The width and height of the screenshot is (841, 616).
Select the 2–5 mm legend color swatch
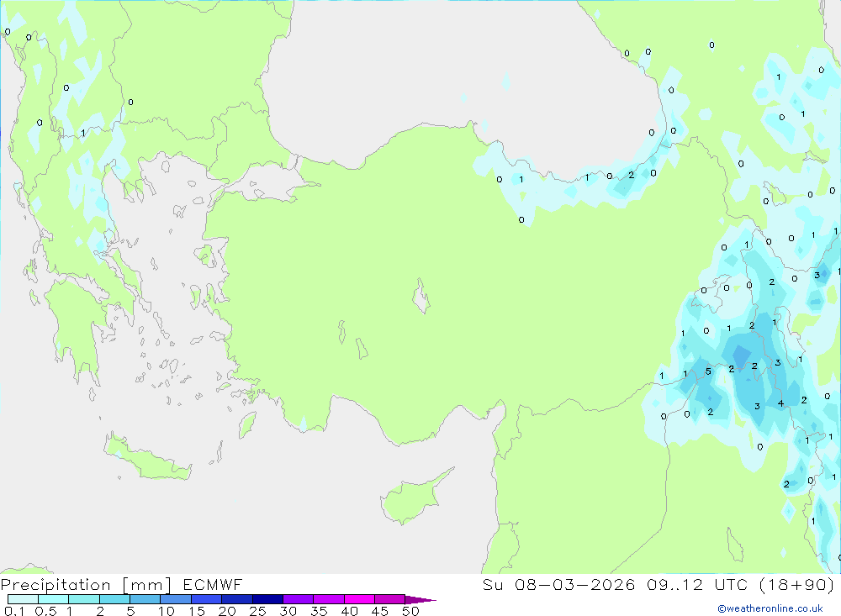pos(114,599)
